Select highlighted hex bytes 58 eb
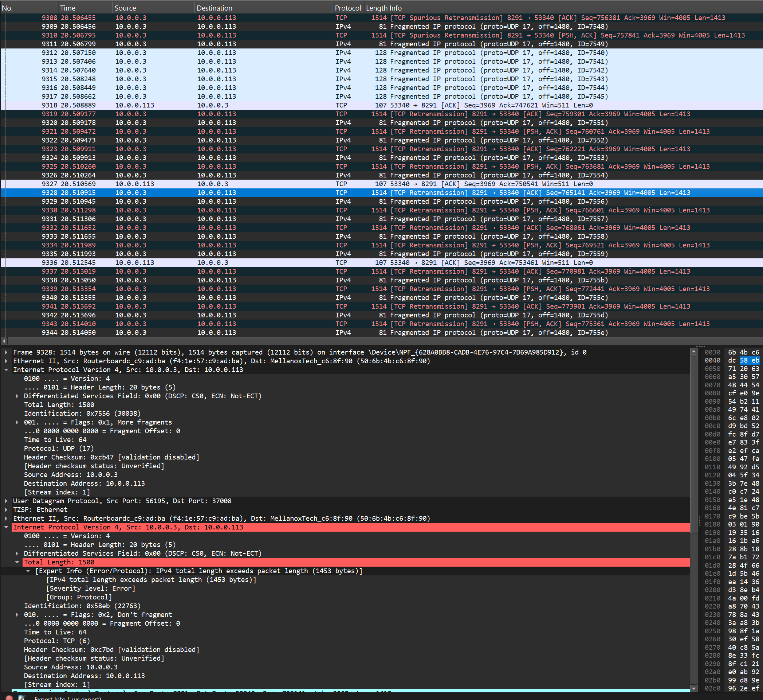The height and width of the screenshot is (700, 763). click(750, 360)
